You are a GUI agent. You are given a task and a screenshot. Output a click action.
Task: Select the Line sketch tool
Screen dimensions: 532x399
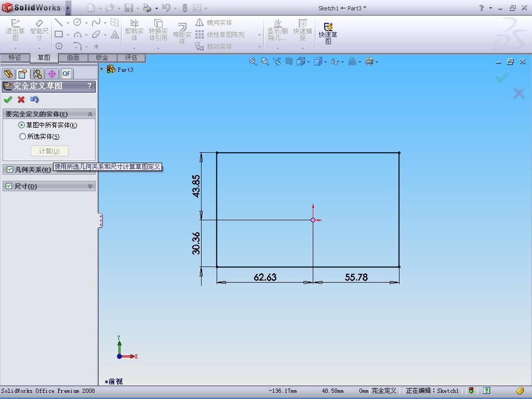(x=59, y=23)
